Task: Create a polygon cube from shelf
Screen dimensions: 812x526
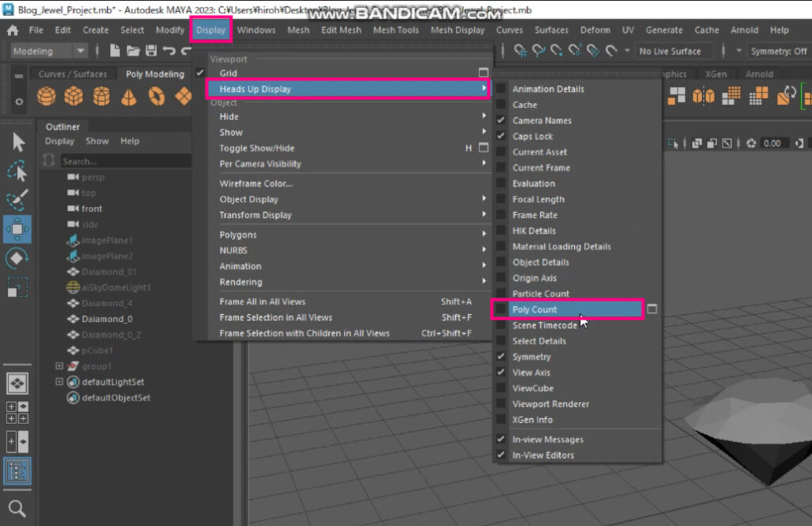Action: [74, 96]
